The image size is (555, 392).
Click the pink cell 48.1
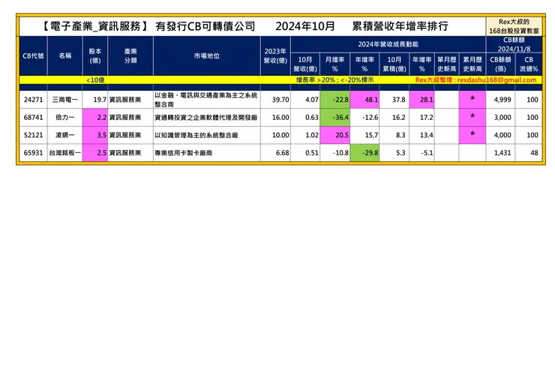coord(364,100)
